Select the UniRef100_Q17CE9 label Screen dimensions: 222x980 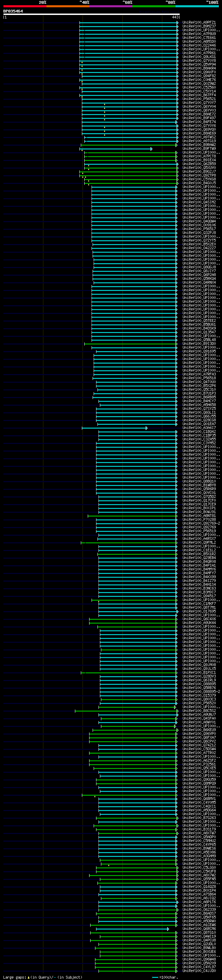(199, 504)
